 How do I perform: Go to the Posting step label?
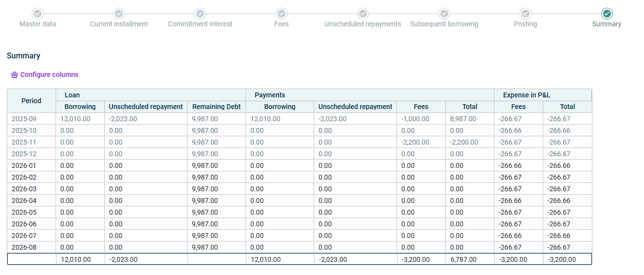tap(525, 24)
